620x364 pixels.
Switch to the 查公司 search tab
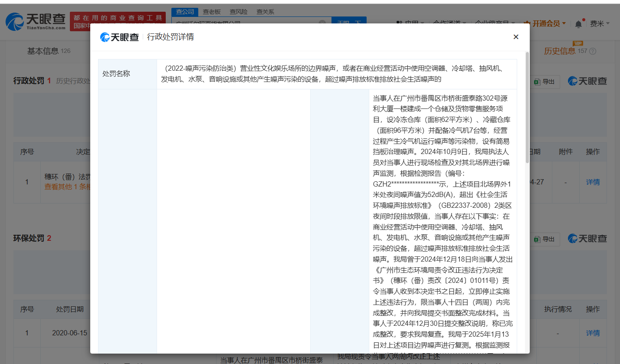click(185, 12)
